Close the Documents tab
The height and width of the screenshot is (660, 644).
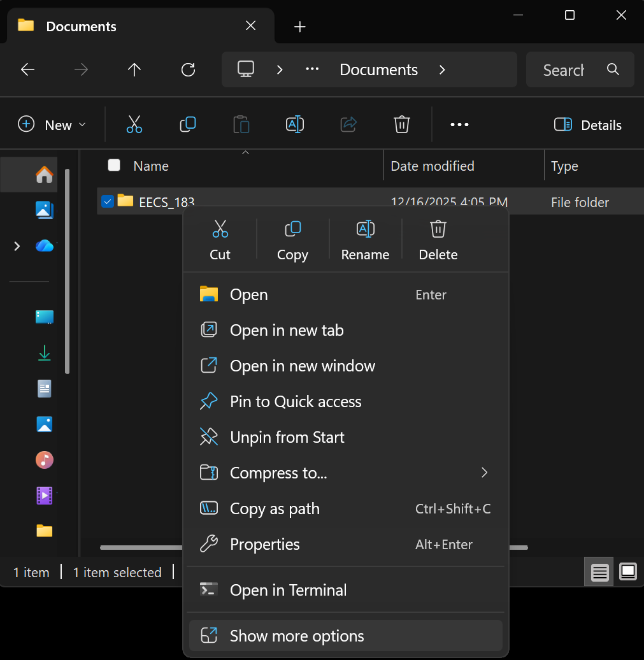pos(250,26)
